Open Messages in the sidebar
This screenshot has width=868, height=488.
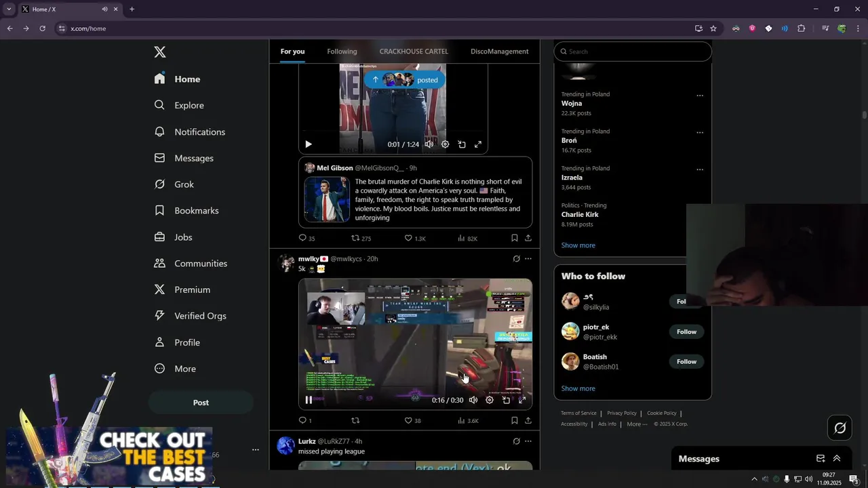coord(184,158)
